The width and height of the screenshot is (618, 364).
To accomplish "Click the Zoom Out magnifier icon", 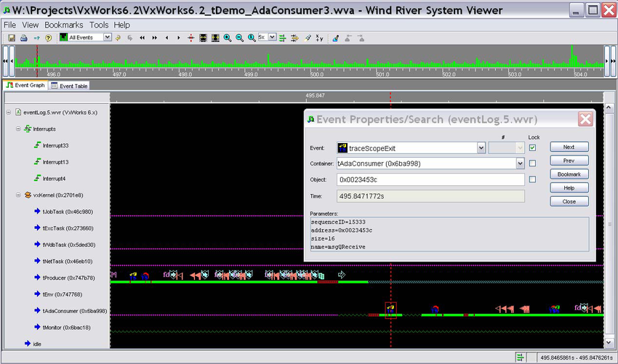I will tap(239, 38).
